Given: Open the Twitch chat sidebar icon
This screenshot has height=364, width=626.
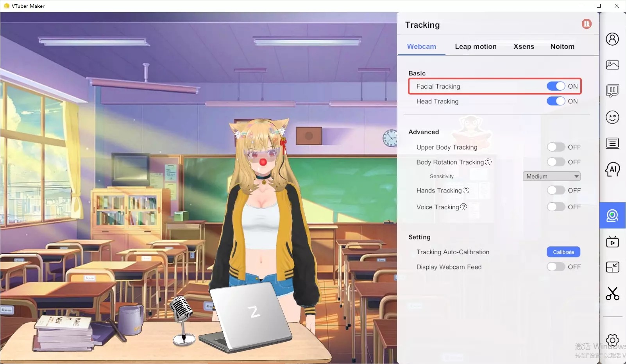Looking at the screenshot, I should (x=612, y=91).
